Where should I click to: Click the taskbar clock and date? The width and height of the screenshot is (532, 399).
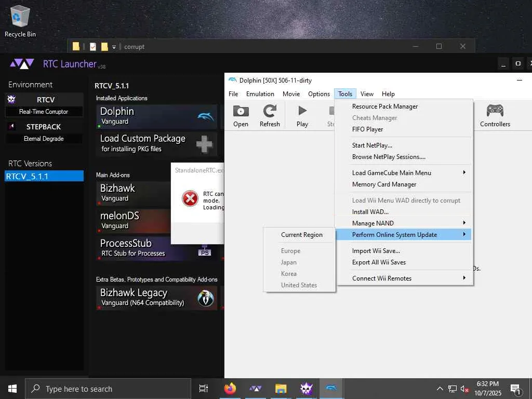[487, 389]
